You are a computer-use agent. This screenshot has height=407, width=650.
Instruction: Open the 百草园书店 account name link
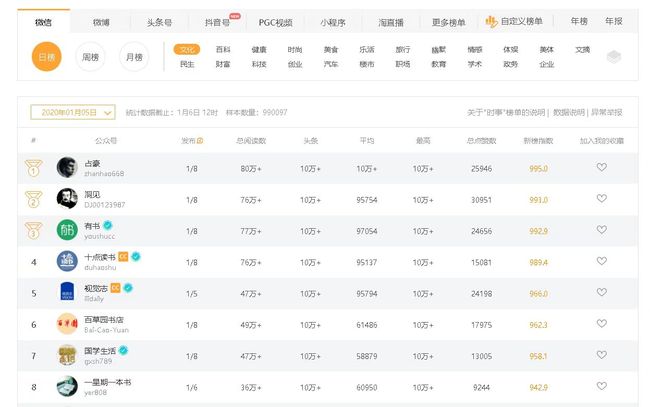pyautogui.click(x=104, y=320)
